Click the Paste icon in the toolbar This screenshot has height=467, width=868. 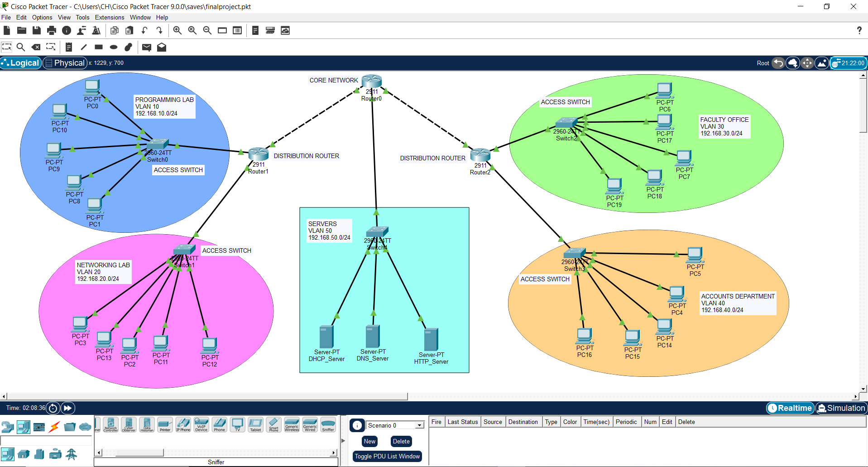[x=129, y=30]
